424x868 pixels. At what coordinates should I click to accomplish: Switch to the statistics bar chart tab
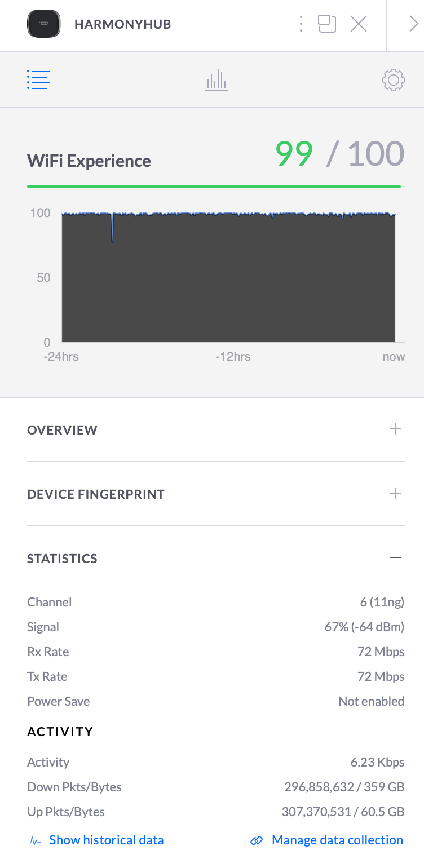pos(217,80)
